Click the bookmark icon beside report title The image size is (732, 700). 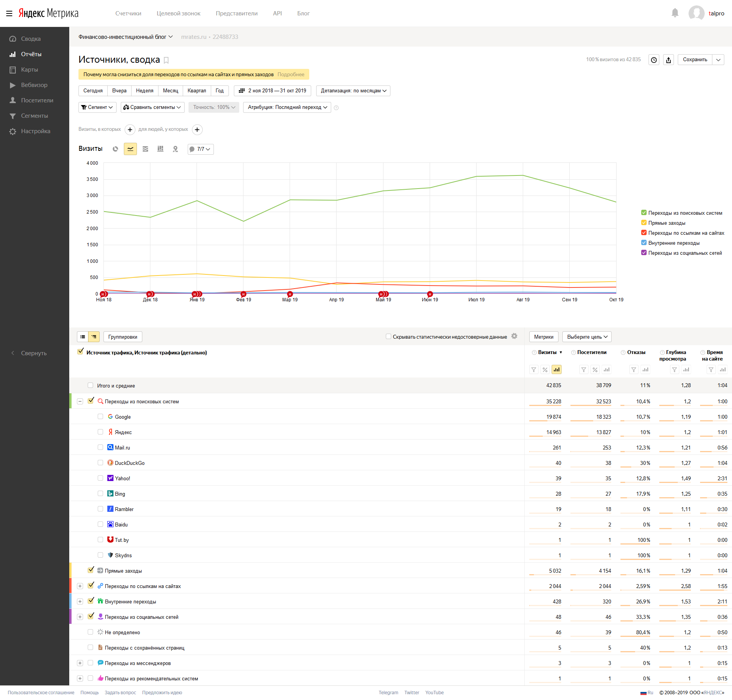[166, 60]
